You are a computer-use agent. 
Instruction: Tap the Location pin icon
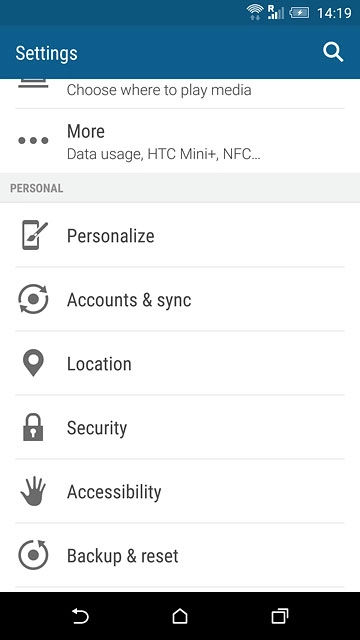click(x=33, y=363)
